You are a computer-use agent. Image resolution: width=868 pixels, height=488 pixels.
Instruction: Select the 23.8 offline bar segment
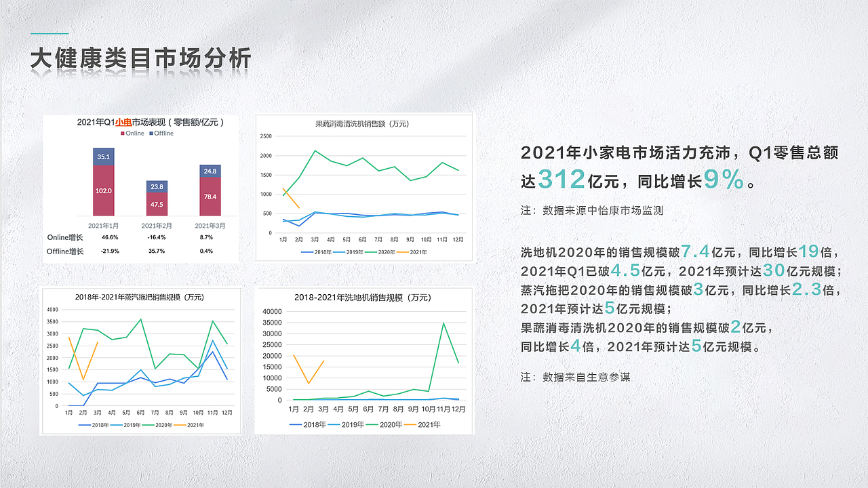point(157,186)
